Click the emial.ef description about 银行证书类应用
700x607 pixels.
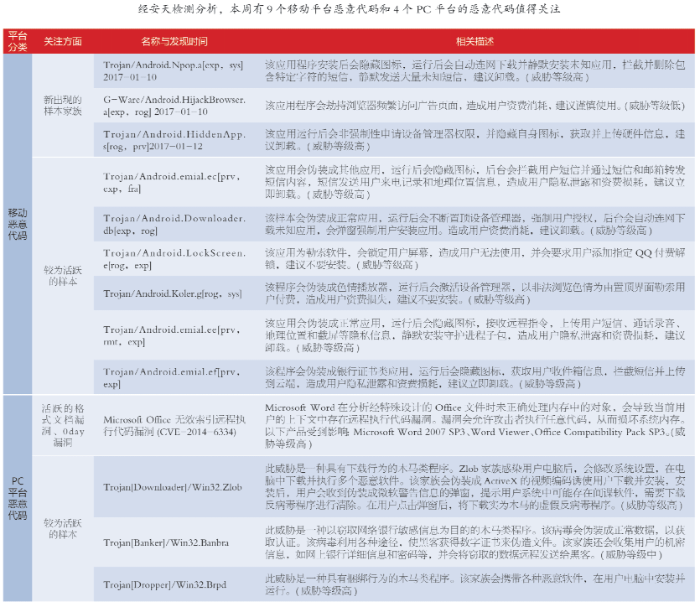tap(475, 377)
